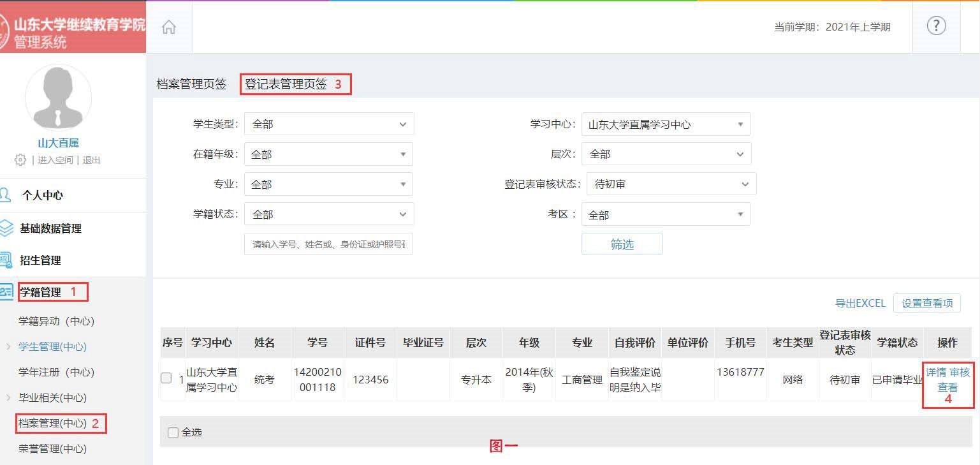Check the row 1 student checkbox
Image resolution: width=980 pixels, height=465 pixels.
click(166, 378)
